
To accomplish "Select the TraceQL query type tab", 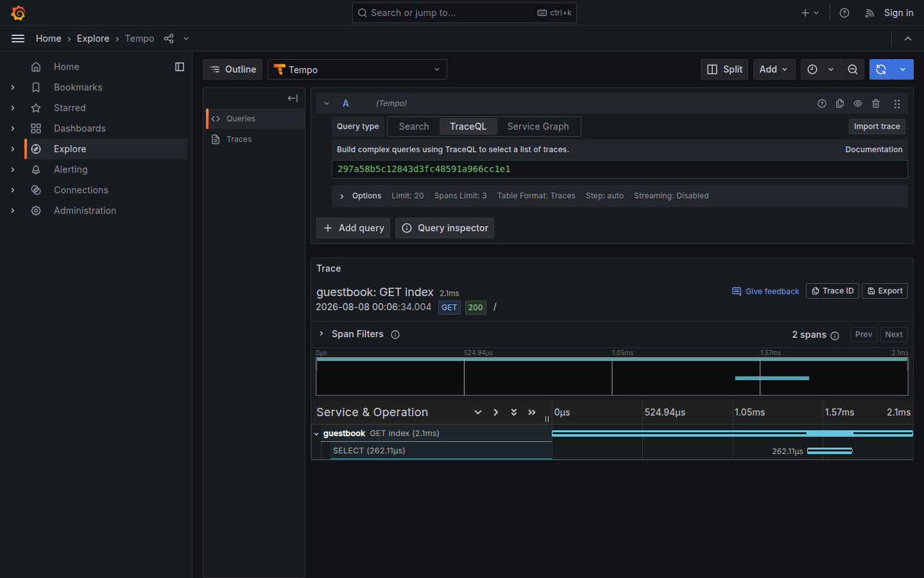I will [468, 127].
